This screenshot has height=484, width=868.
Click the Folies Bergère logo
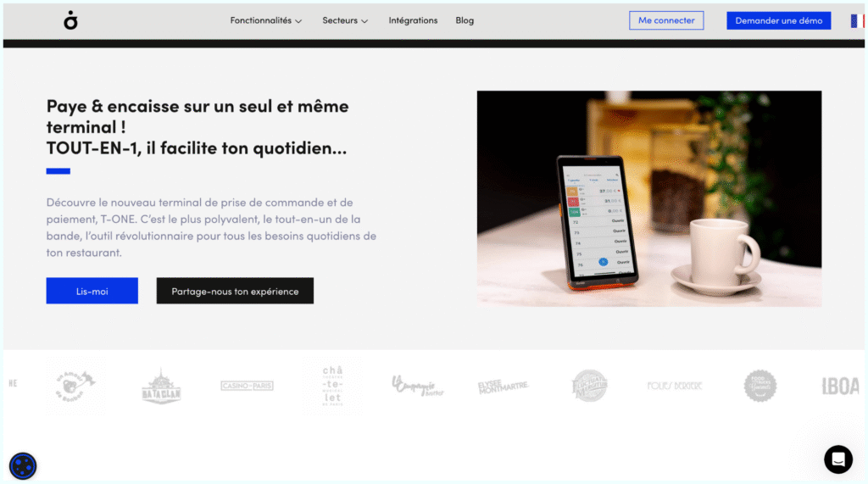674,386
